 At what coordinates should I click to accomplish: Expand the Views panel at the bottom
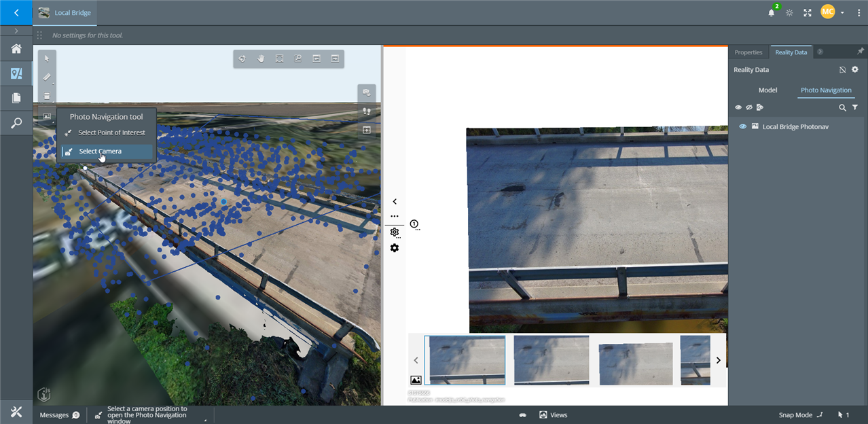[553, 414]
